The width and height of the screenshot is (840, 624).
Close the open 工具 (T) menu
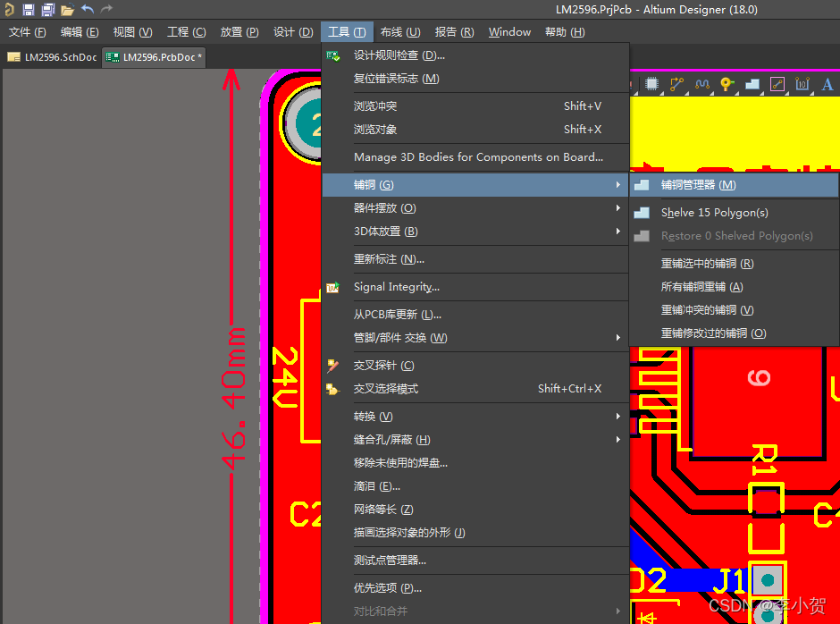click(347, 32)
